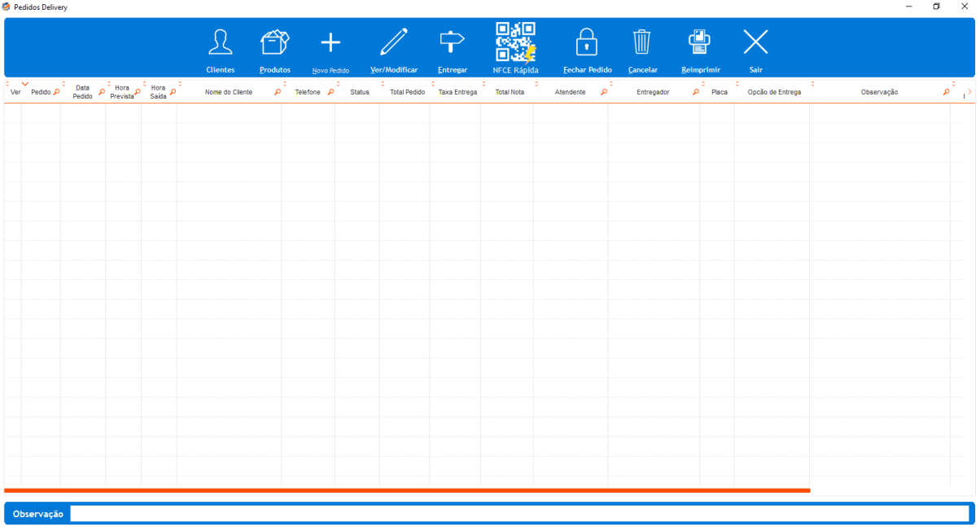
Task: Click the Cancelar trash can icon
Action: point(642,42)
